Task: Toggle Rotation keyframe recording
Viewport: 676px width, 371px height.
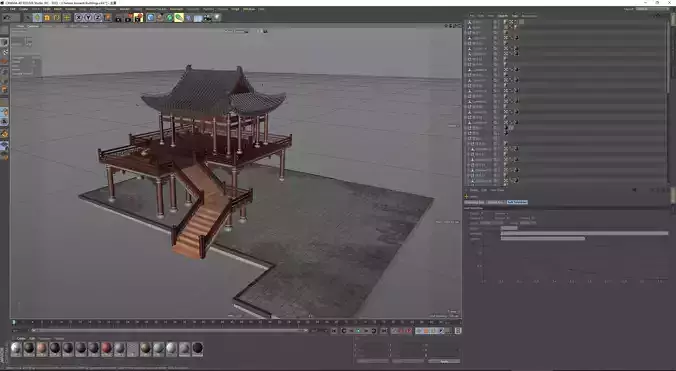Action: tap(432, 330)
